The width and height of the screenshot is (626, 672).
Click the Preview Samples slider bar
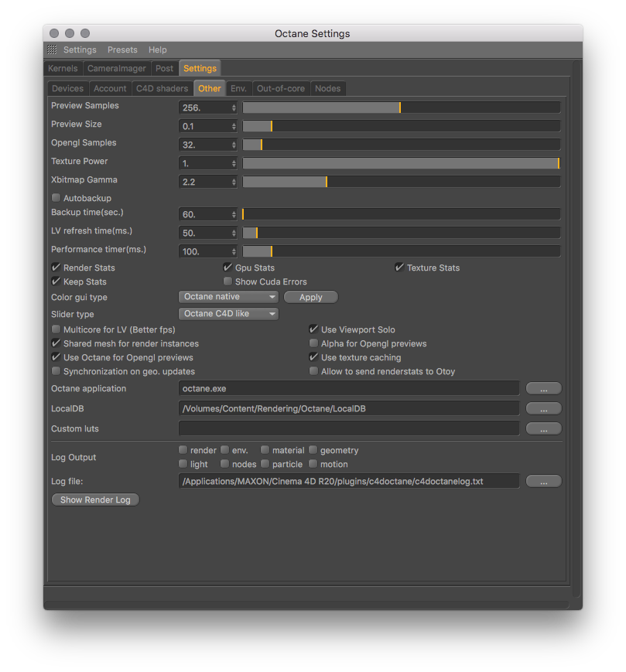402,107
